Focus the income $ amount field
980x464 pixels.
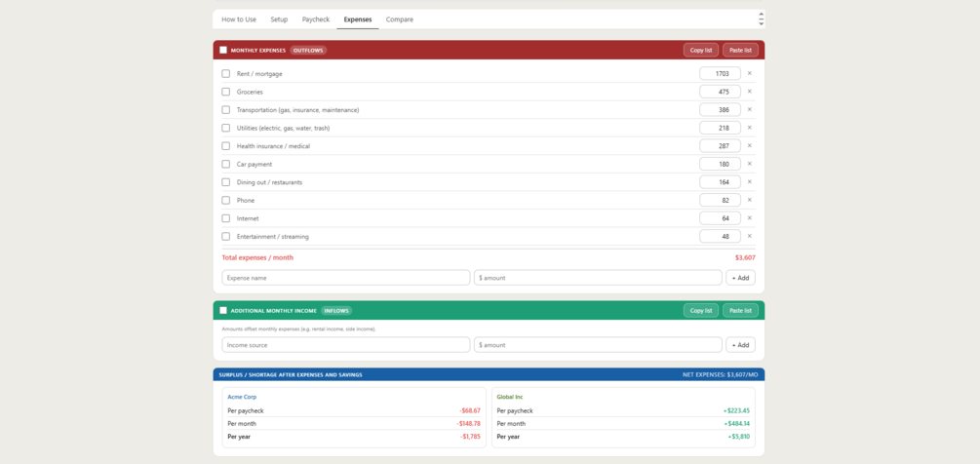point(598,345)
